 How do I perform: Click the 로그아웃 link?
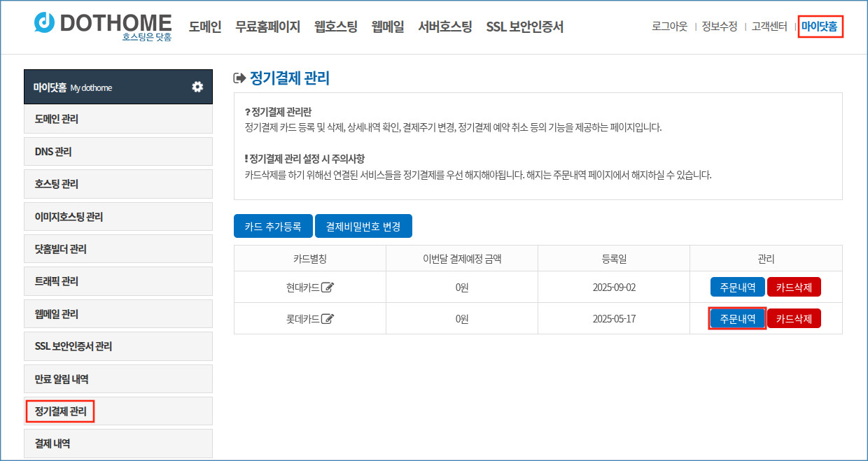669,27
